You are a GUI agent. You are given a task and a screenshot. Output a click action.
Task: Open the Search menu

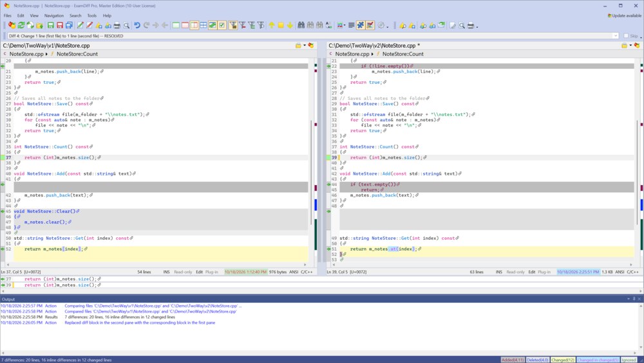point(75,15)
